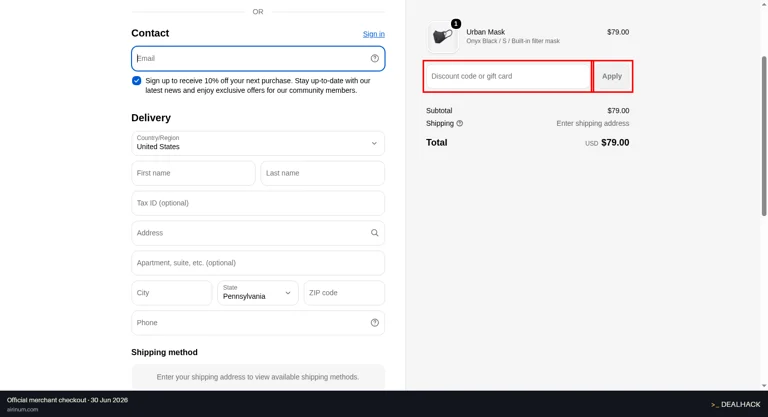The image size is (768, 417).
Task: Click the 'Urban Mask' product name
Action: pyautogui.click(x=485, y=32)
